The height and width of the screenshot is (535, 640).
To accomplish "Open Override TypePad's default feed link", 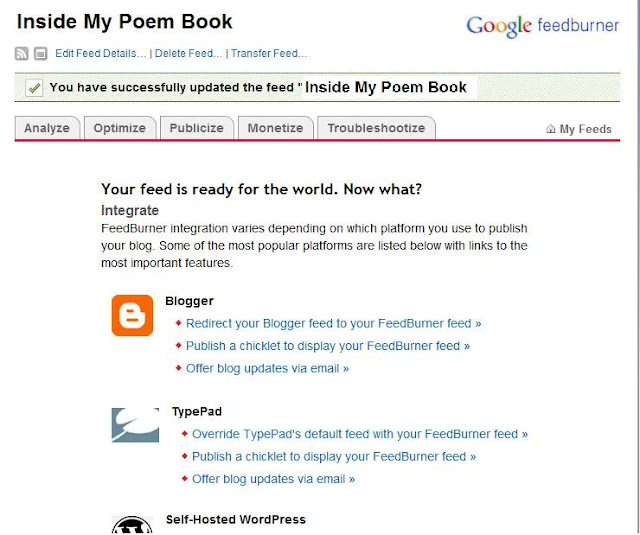I will tap(359, 434).
